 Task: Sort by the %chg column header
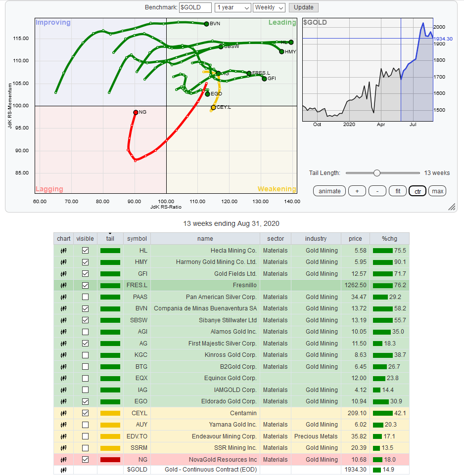(x=390, y=239)
